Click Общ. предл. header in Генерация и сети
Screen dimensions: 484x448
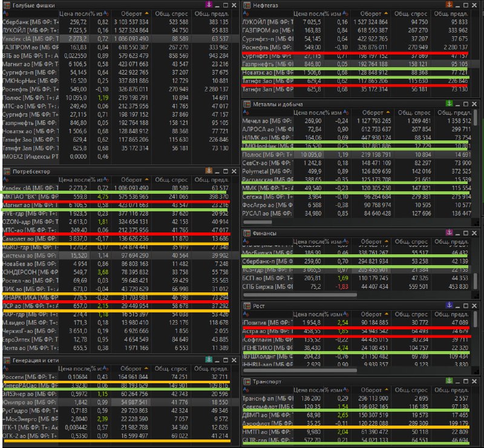click(211, 369)
